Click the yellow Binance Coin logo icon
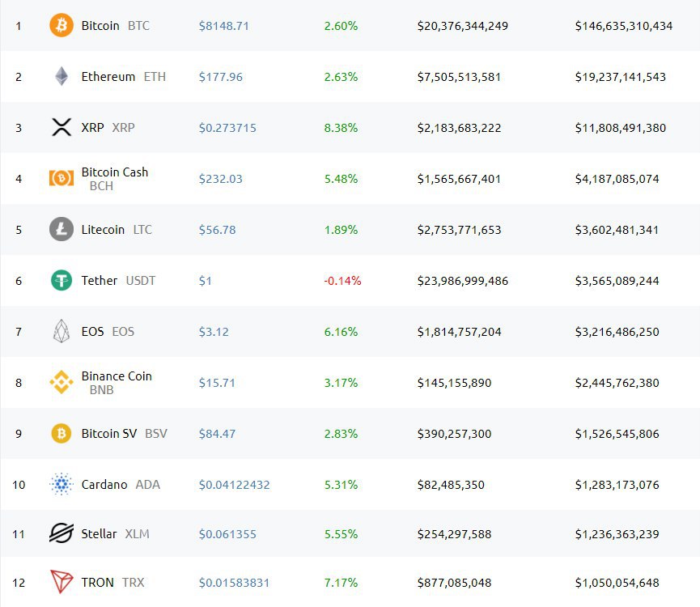The width and height of the screenshot is (700, 607). click(62, 382)
